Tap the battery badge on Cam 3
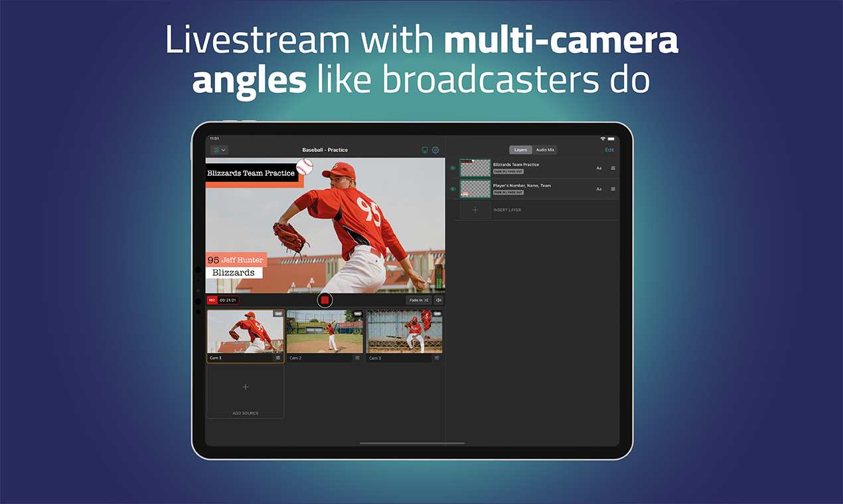Image resolution: width=843 pixels, height=504 pixels. [x=437, y=314]
